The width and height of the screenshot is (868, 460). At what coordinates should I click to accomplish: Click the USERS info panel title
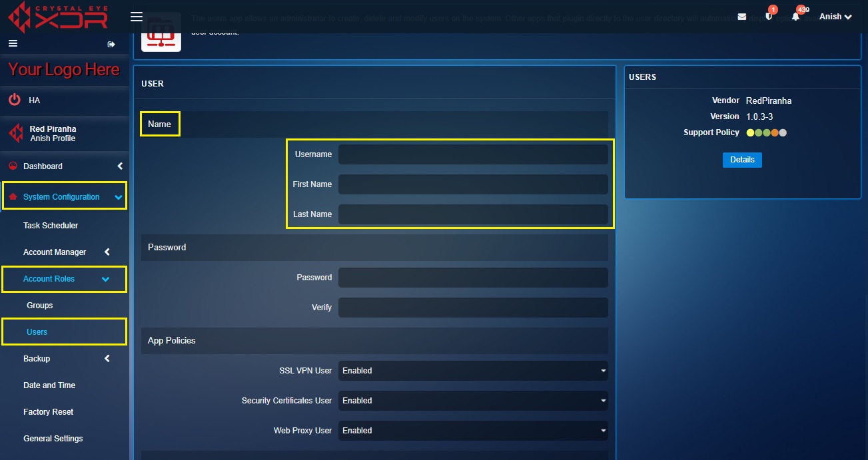[643, 77]
